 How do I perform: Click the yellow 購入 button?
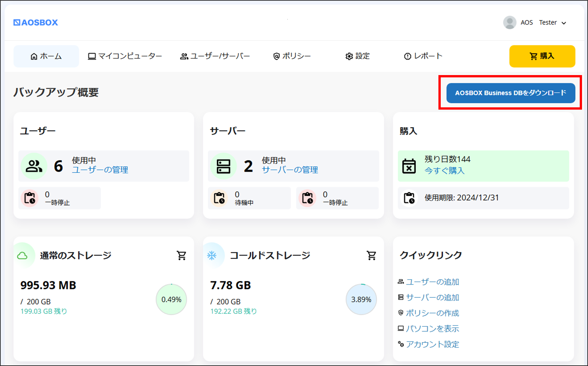click(x=542, y=56)
